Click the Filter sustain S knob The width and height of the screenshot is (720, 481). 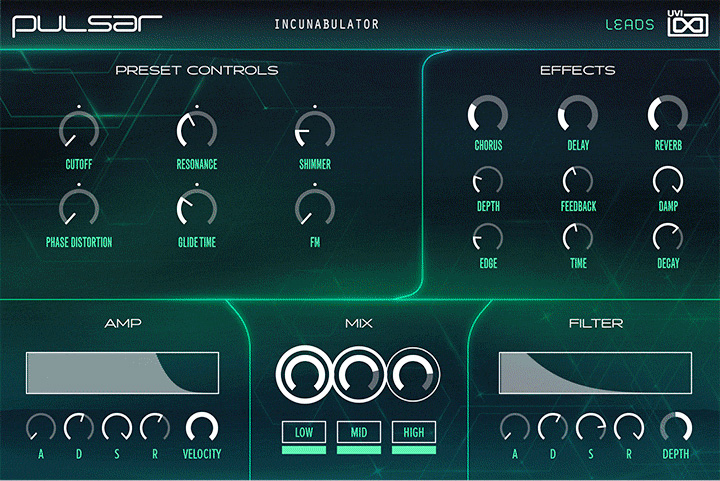(591, 427)
